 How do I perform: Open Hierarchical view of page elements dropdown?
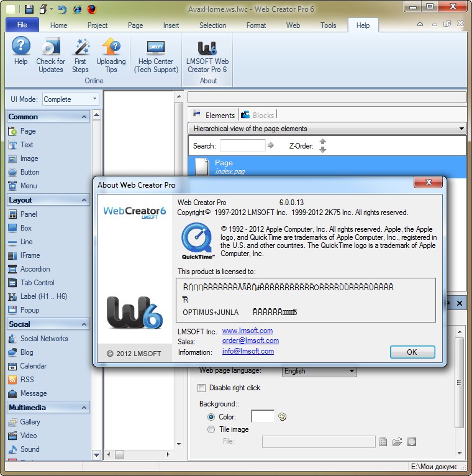pyautogui.click(x=327, y=129)
